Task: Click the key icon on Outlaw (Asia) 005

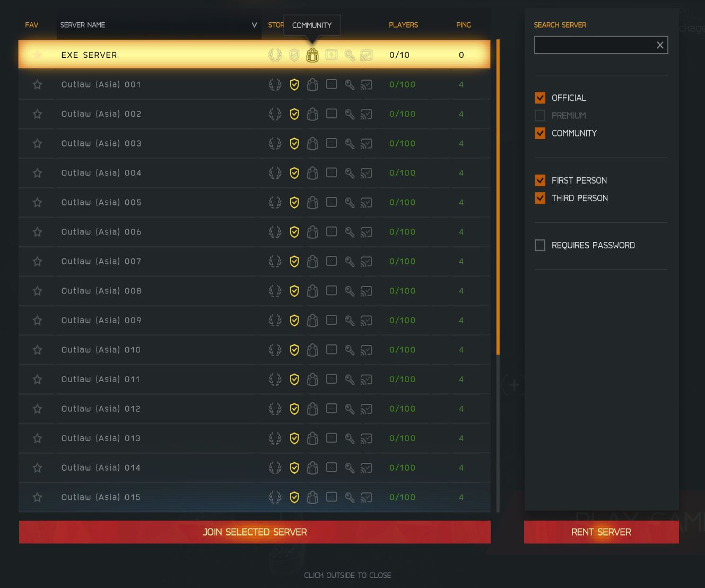Action: pos(350,202)
